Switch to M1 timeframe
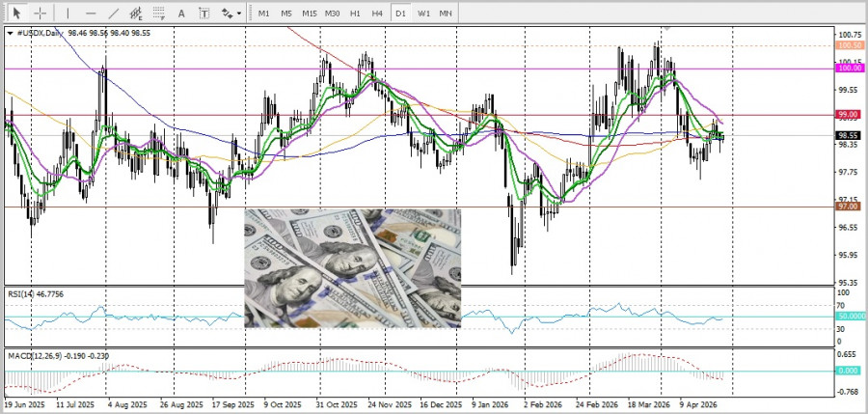The height and width of the screenshot is (414, 868). point(264,14)
